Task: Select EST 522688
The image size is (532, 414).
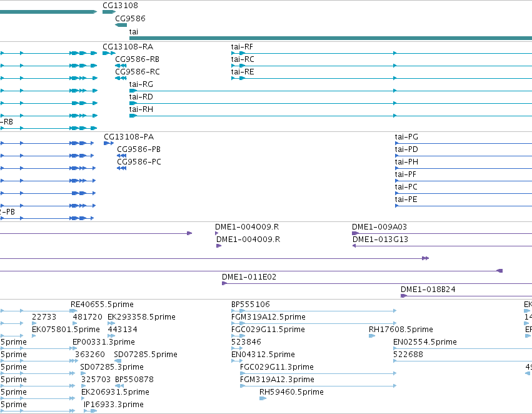Action: 408,355
